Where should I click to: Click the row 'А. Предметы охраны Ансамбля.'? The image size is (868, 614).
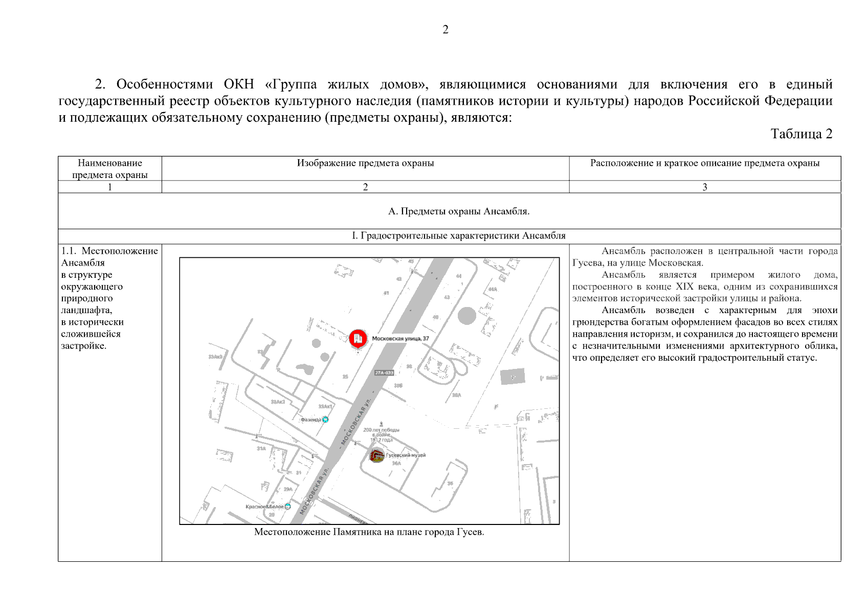450,211
